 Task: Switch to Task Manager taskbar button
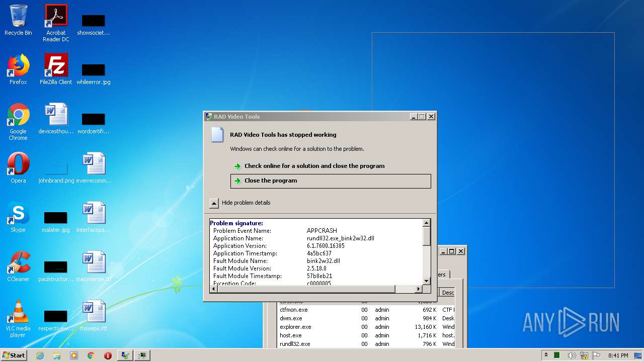[x=142, y=355]
